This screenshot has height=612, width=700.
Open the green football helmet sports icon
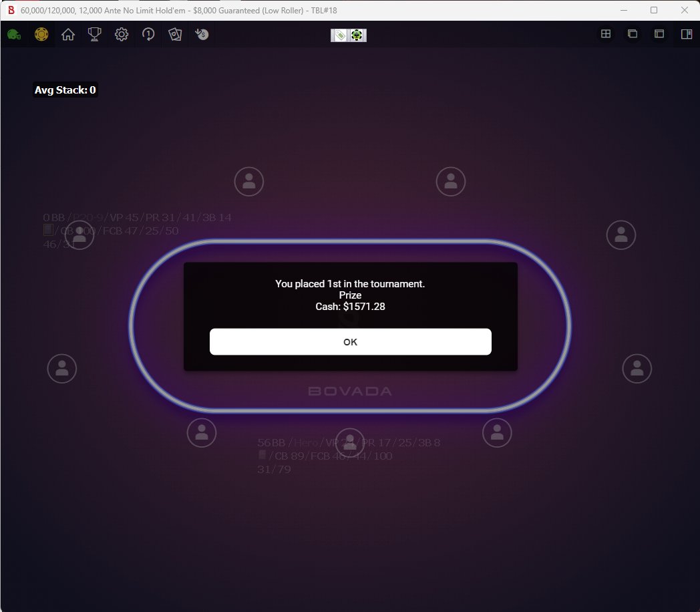(14, 34)
